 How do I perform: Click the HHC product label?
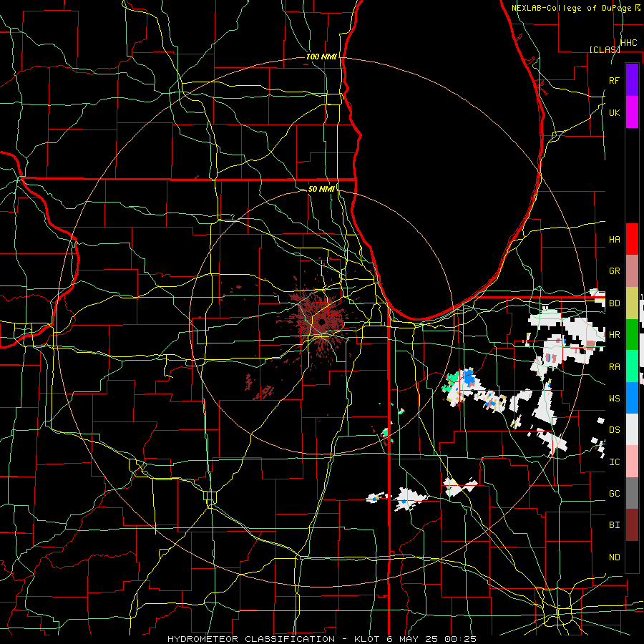(628, 43)
